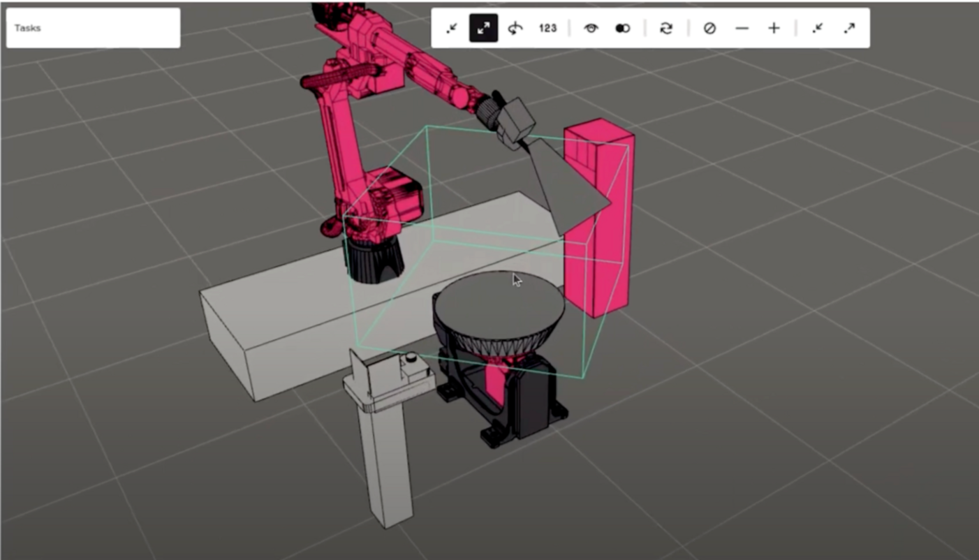Select the disable (no-entry) icon
The height and width of the screenshot is (560, 979).
tap(709, 28)
